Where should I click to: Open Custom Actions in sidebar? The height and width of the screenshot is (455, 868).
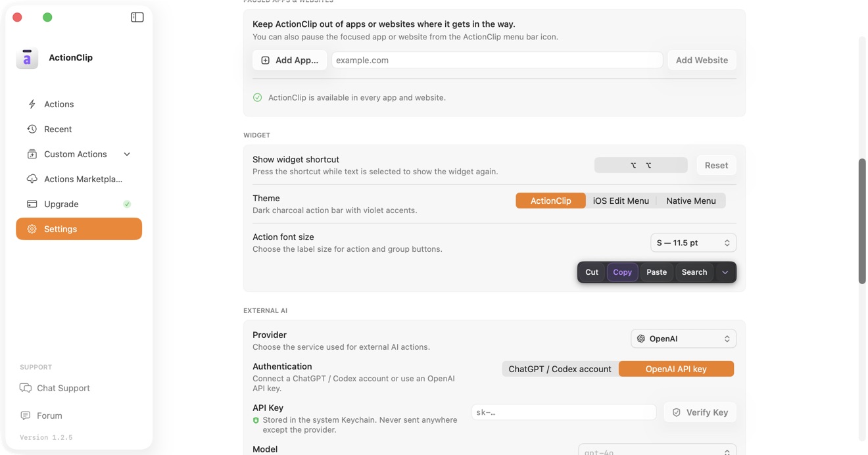click(x=79, y=155)
